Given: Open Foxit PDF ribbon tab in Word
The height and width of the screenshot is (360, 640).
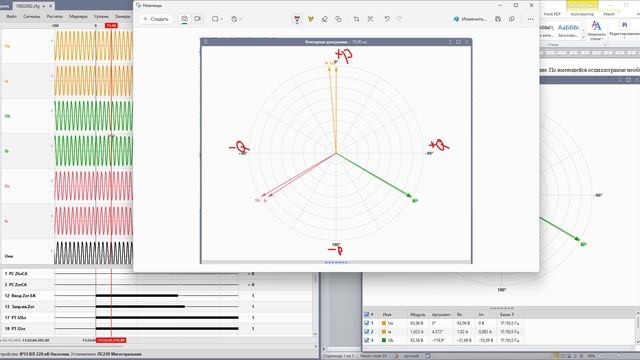Looking at the screenshot, I should pyautogui.click(x=552, y=14).
